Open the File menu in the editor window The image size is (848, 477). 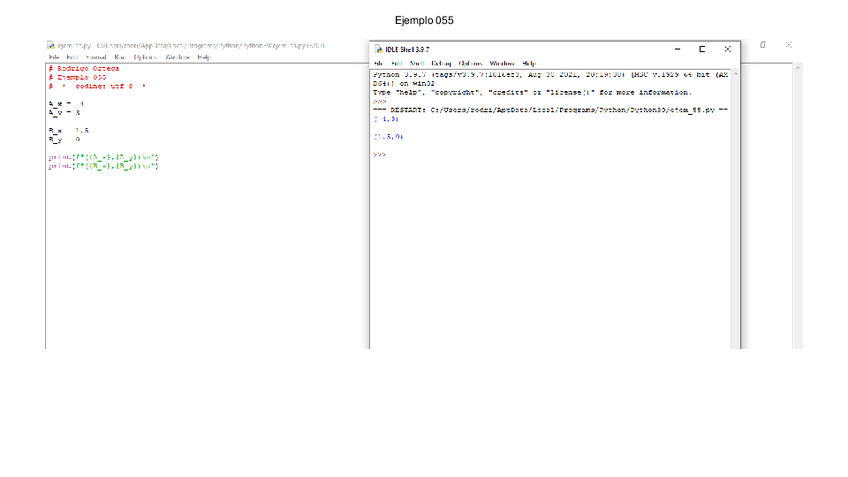click(54, 57)
